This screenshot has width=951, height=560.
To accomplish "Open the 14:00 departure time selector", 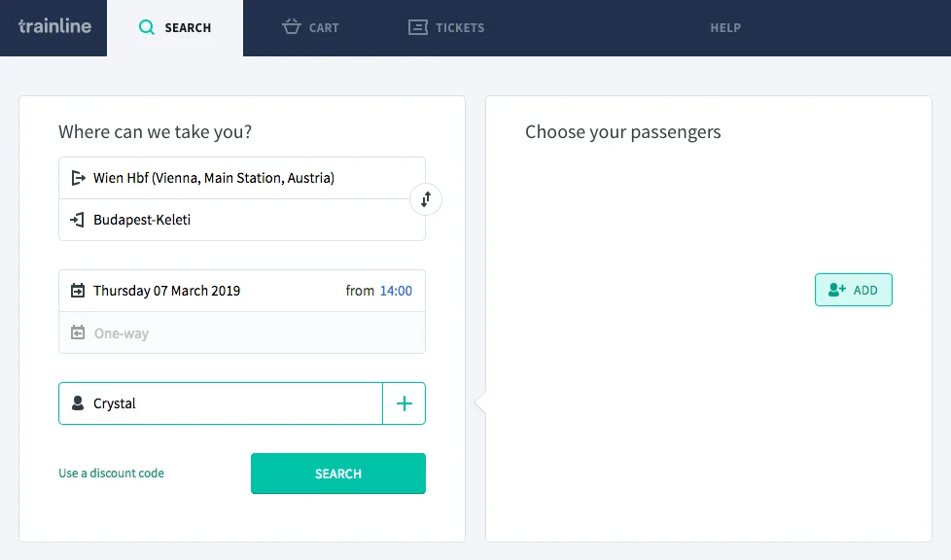I will [x=396, y=291].
